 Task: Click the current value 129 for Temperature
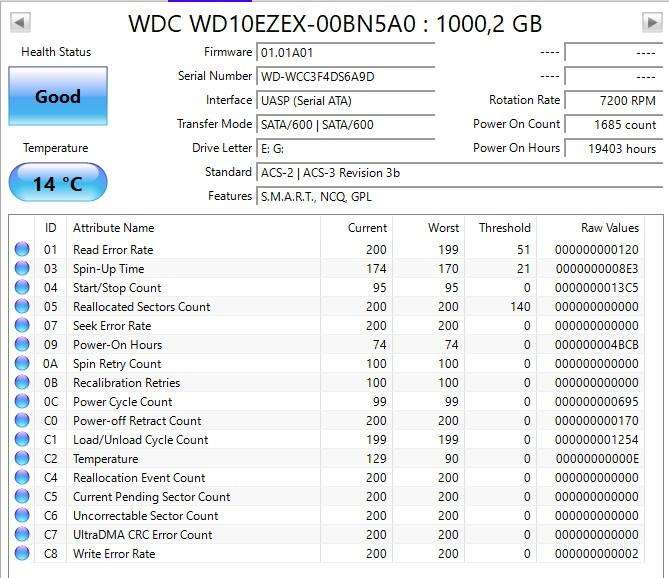376,459
